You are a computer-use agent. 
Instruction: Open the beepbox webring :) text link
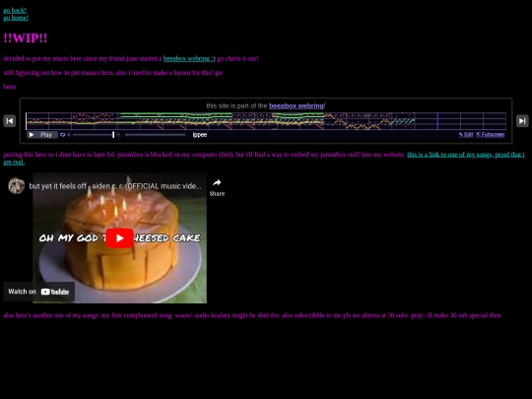pos(189,58)
